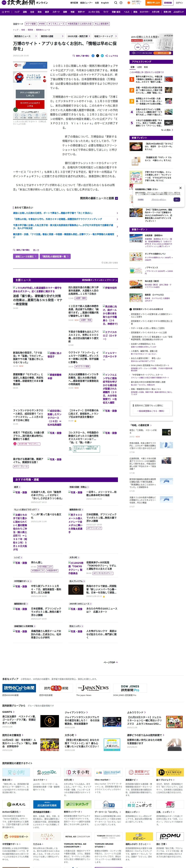186x868 pixels.
Task: Click the #WBC keyword tag
Action: point(42,24)
